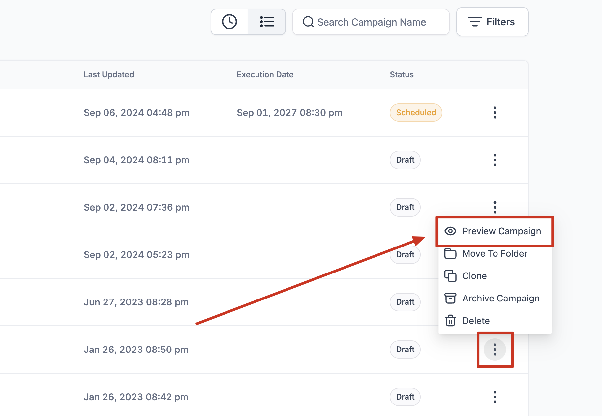Click the search magnifier icon
602x416 pixels.
(x=308, y=22)
